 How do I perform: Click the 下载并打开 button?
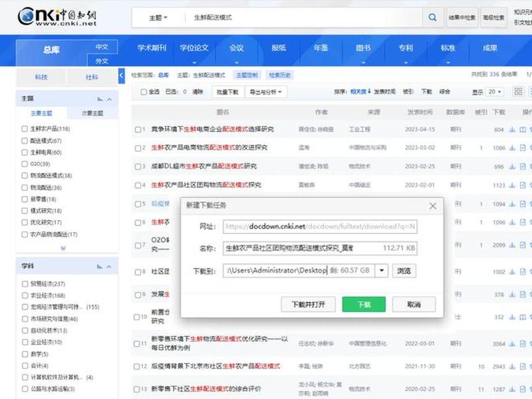(x=308, y=305)
